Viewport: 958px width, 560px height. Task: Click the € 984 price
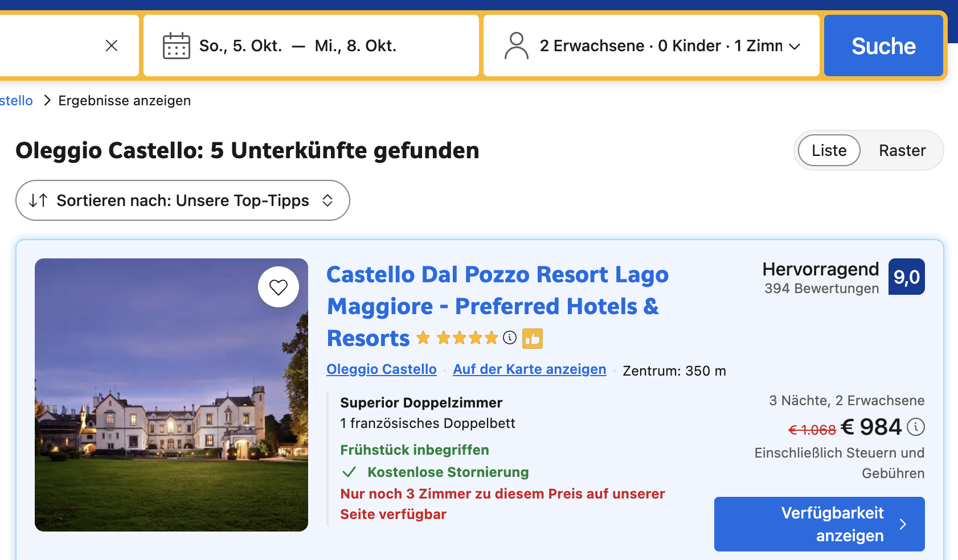(x=871, y=427)
